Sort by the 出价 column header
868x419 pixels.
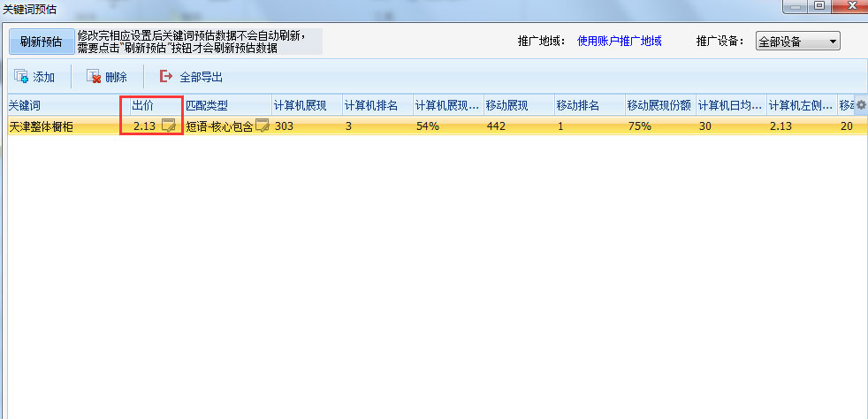click(x=150, y=105)
